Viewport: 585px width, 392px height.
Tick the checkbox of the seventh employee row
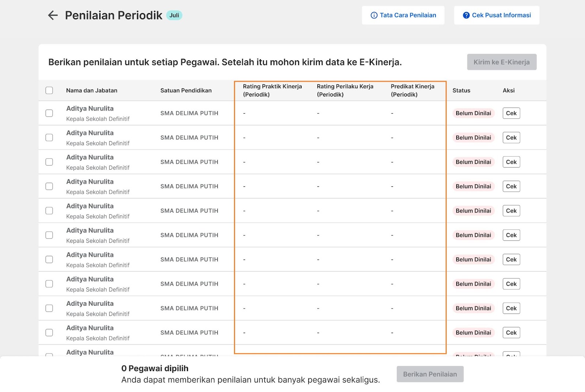click(49, 260)
